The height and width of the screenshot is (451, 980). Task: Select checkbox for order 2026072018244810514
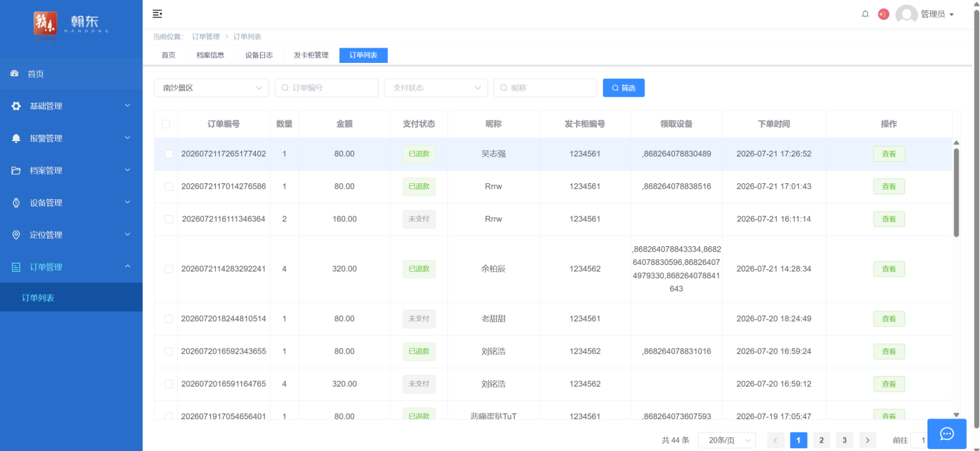(x=169, y=319)
